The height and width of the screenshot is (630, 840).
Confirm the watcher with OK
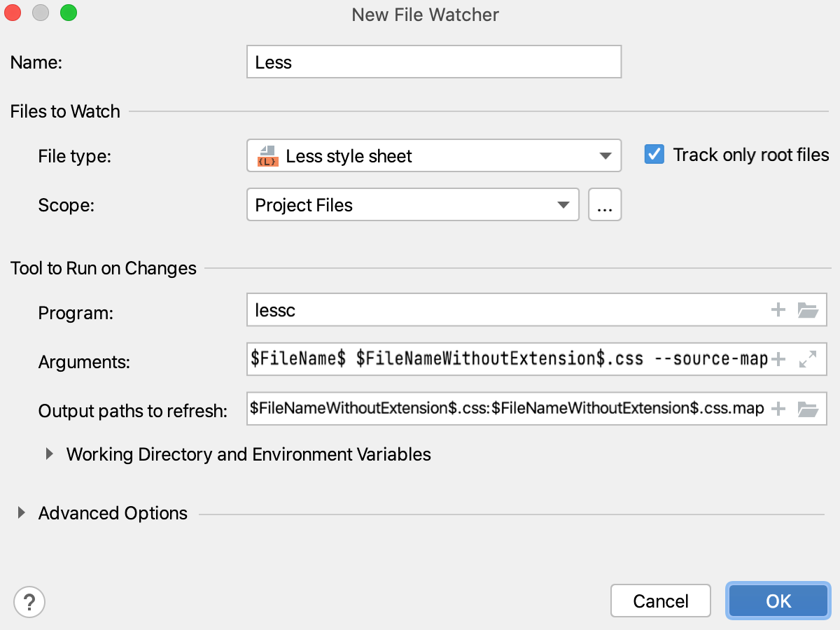point(778,601)
